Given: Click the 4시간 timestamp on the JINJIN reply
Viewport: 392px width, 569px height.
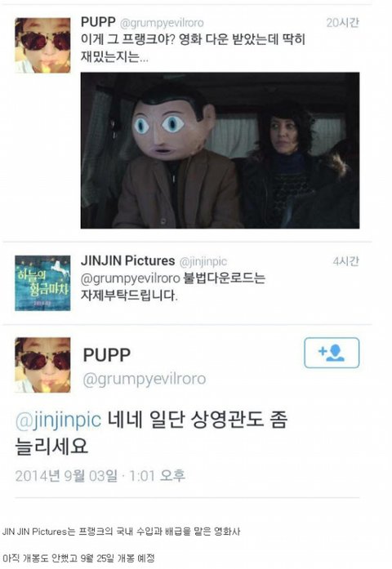Looking at the screenshot, I should pos(345,261).
